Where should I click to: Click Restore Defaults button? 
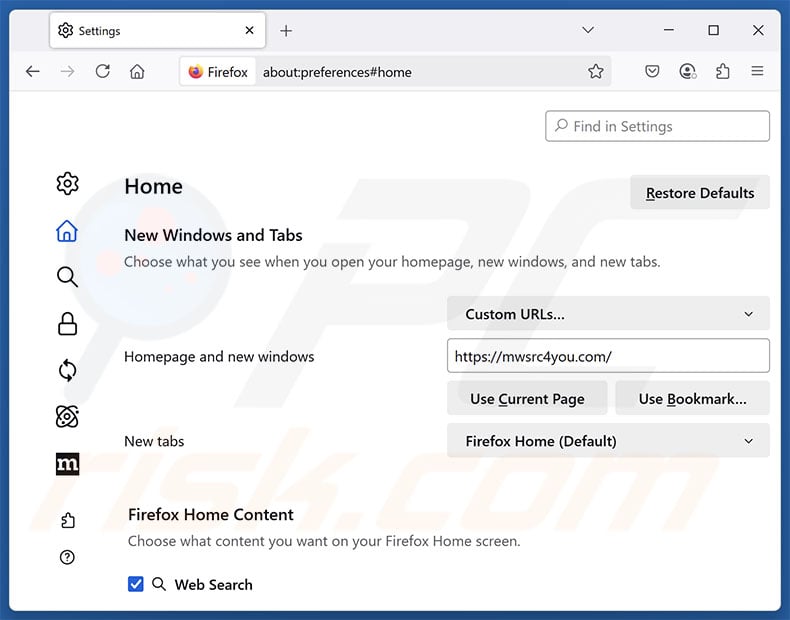pyautogui.click(x=700, y=192)
